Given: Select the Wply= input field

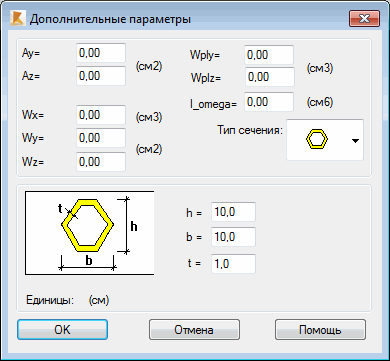Looking at the screenshot, I should coord(269,55).
